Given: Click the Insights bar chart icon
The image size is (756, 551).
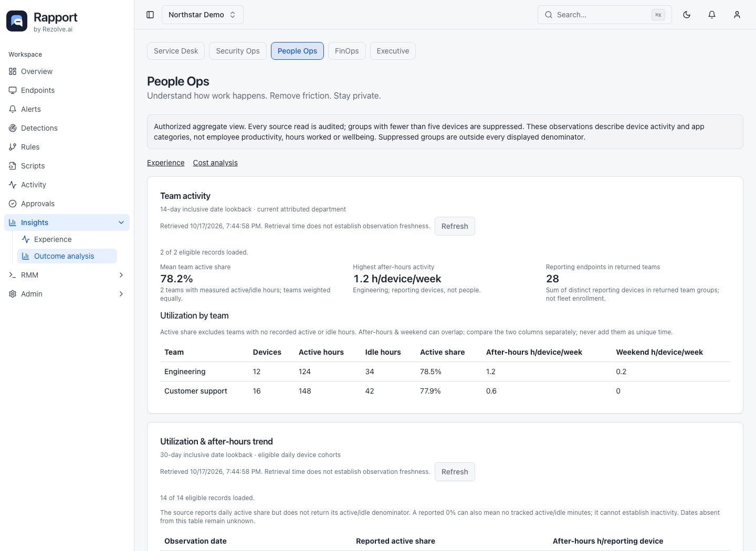Looking at the screenshot, I should (13, 222).
